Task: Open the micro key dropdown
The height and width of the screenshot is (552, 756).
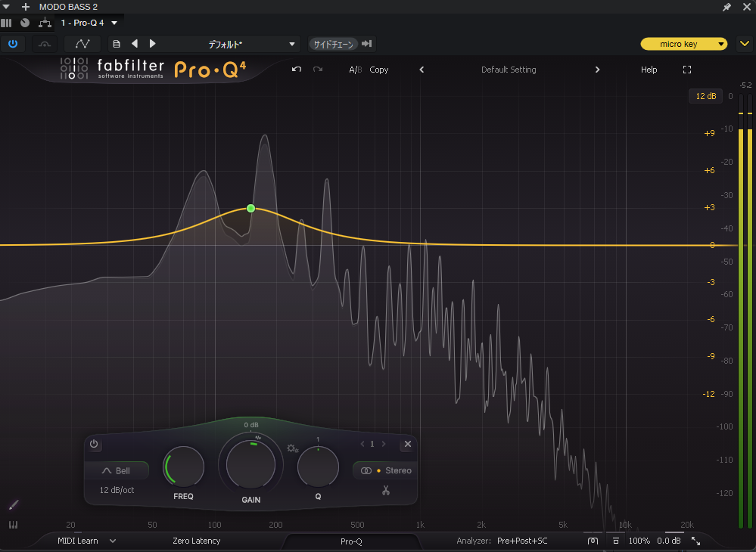Action: 684,44
